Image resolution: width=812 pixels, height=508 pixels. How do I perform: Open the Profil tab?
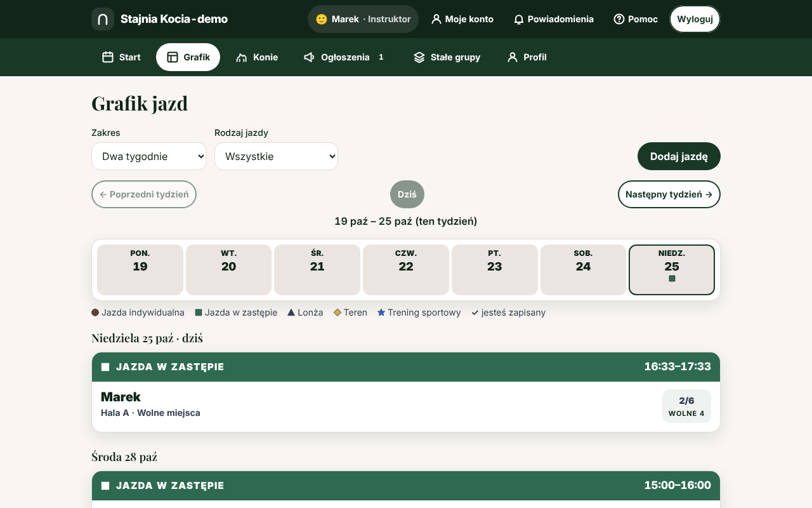(x=527, y=57)
